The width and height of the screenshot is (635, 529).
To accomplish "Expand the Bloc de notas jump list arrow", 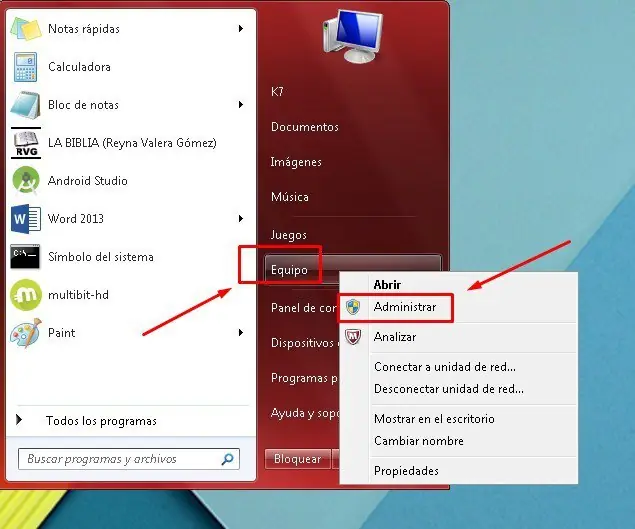I will [x=241, y=105].
